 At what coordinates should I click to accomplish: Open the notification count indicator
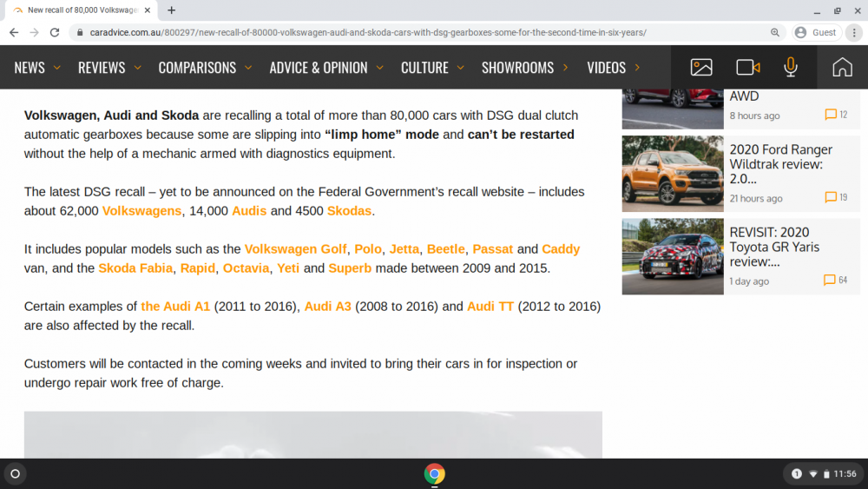(796, 473)
